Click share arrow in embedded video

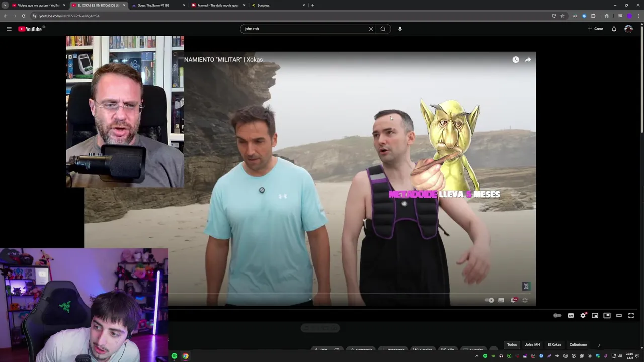pos(528,60)
